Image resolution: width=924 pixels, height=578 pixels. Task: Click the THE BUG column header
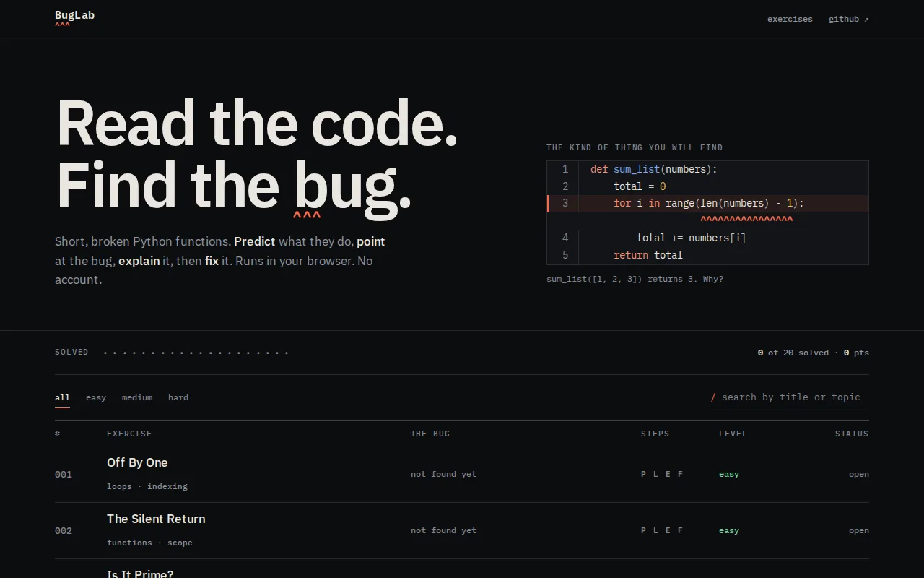[x=430, y=433]
